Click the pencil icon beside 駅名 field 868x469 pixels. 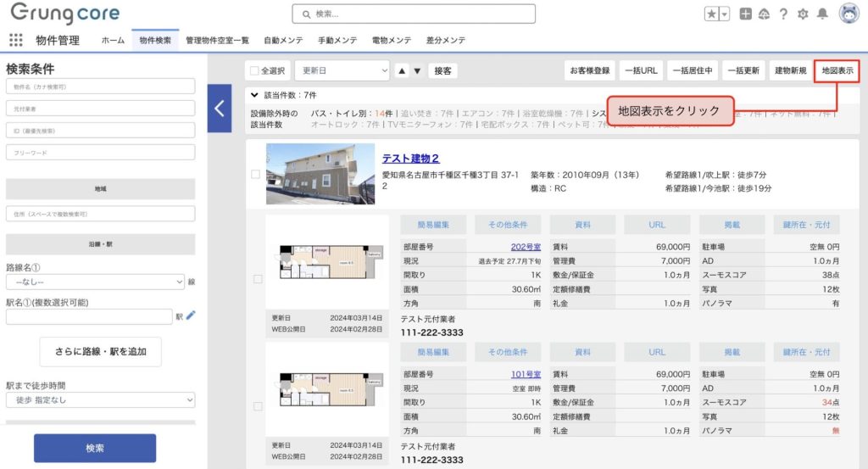(191, 315)
